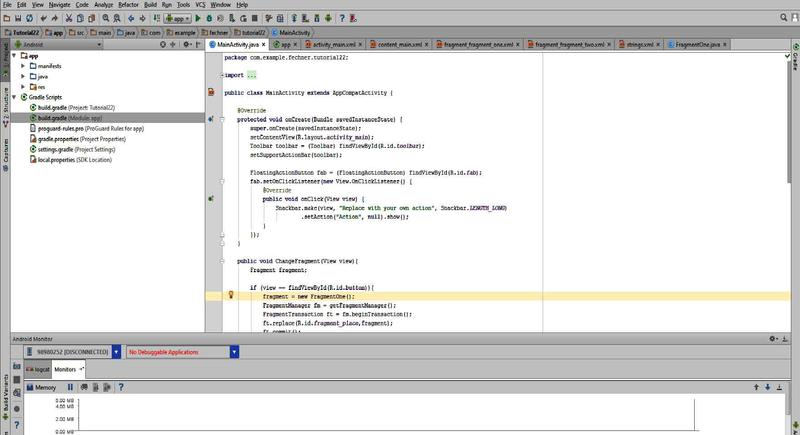Click the Help question mark in main toolbar
The height and width of the screenshot is (435, 800).
tap(342, 18)
